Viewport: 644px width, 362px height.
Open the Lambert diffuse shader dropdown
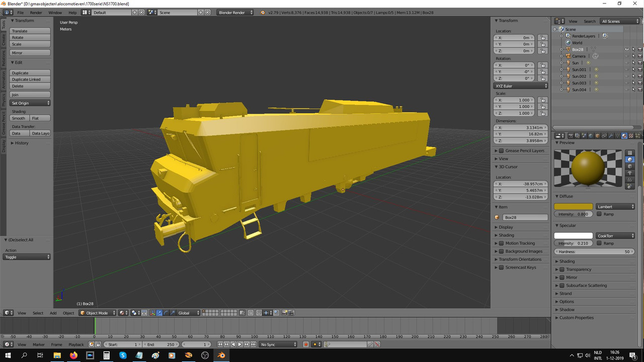click(x=616, y=206)
